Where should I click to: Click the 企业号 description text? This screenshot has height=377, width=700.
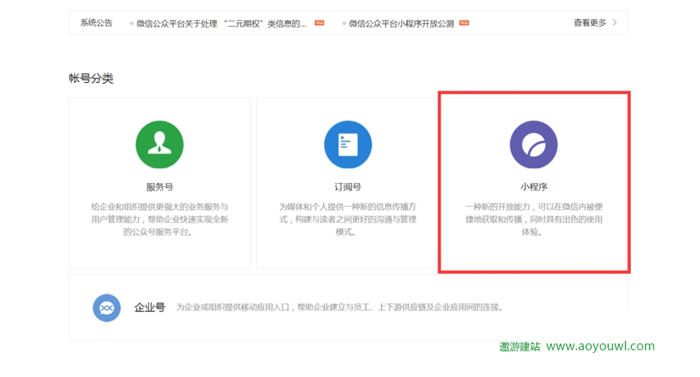tap(340, 307)
